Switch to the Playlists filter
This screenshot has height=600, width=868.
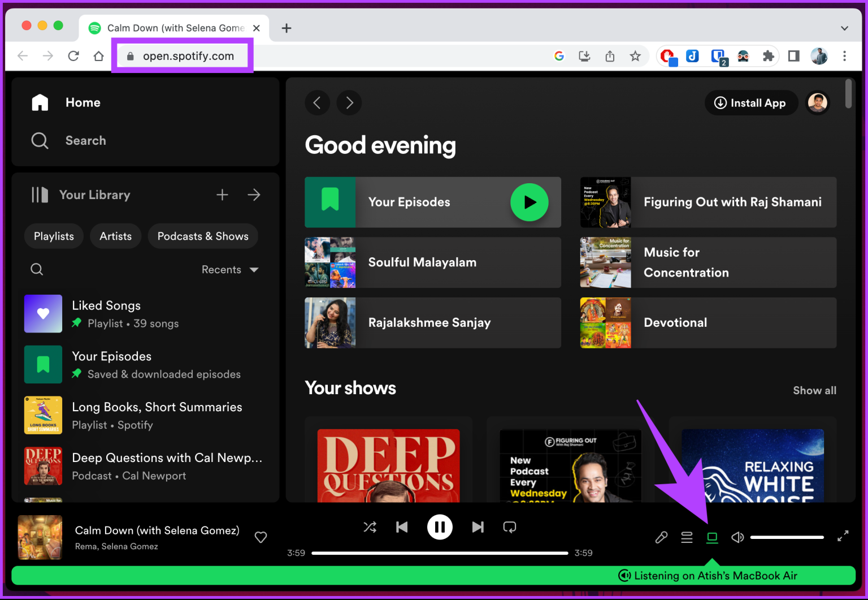point(54,236)
